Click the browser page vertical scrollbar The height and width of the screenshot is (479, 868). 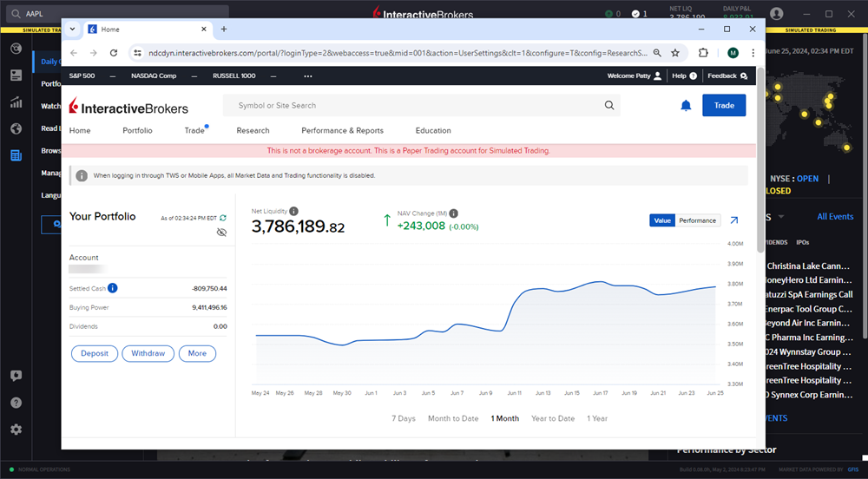760,161
